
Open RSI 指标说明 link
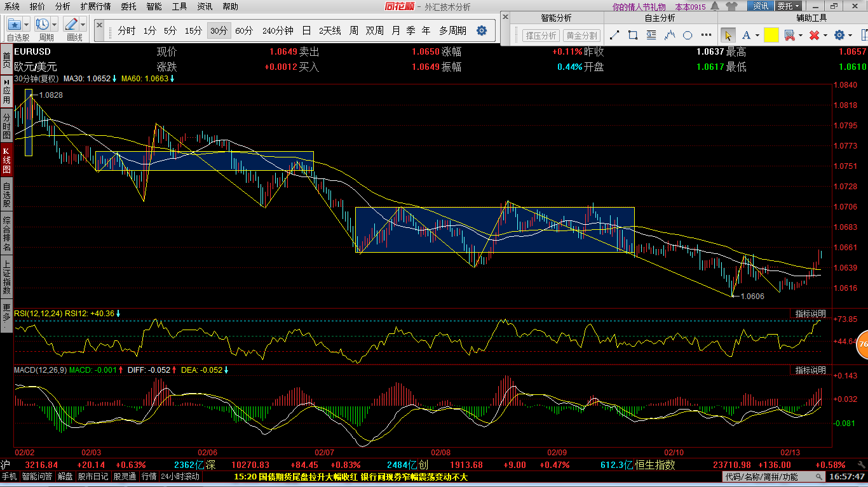point(810,314)
